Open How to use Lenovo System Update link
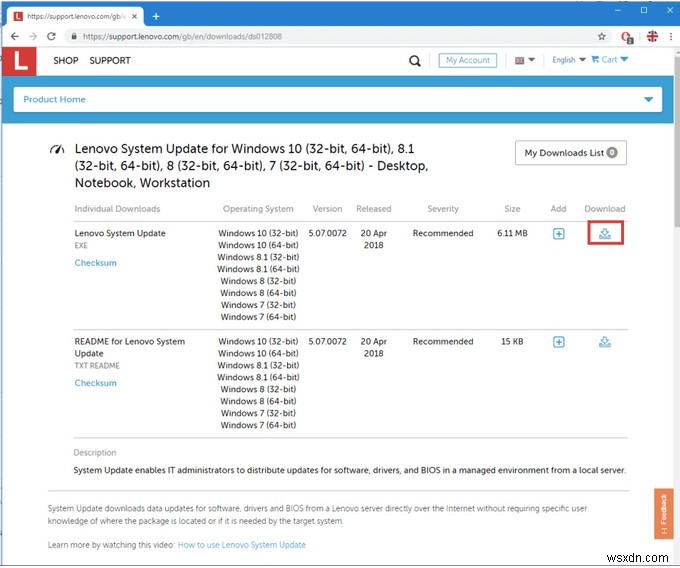The image size is (680, 568). coord(242,545)
